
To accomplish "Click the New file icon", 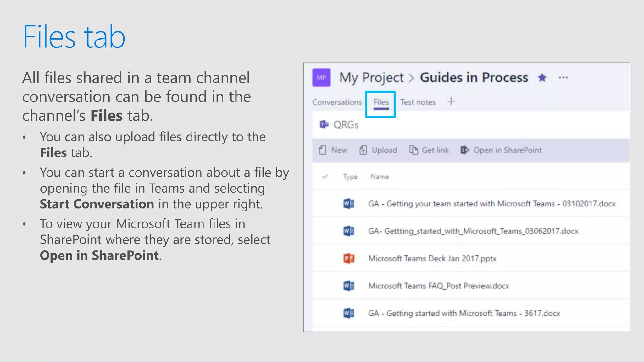I will pyautogui.click(x=322, y=150).
